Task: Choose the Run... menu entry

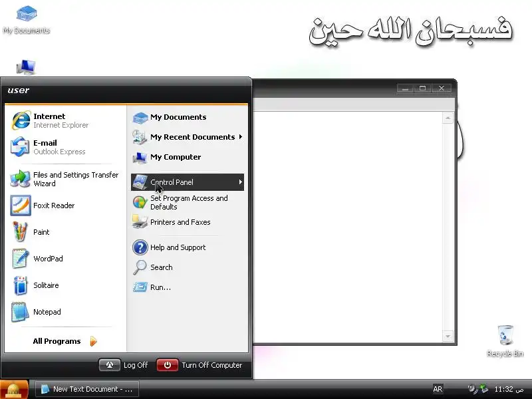Action: coord(188,287)
